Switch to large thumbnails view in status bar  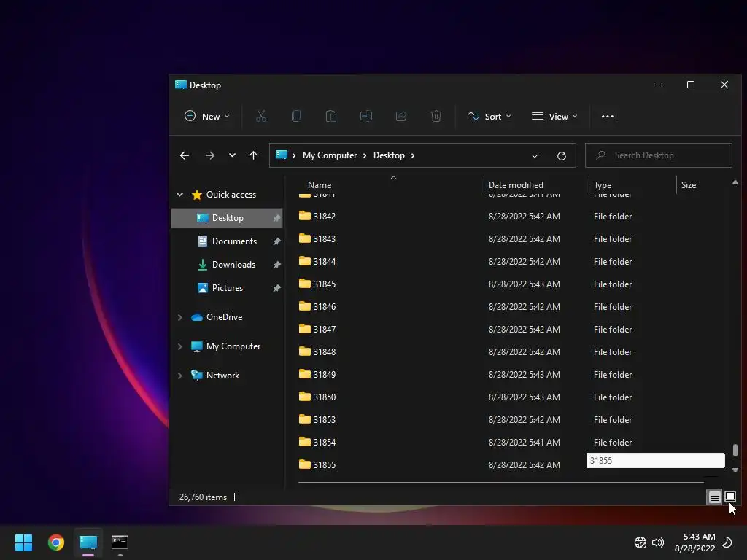coord(729,497)
